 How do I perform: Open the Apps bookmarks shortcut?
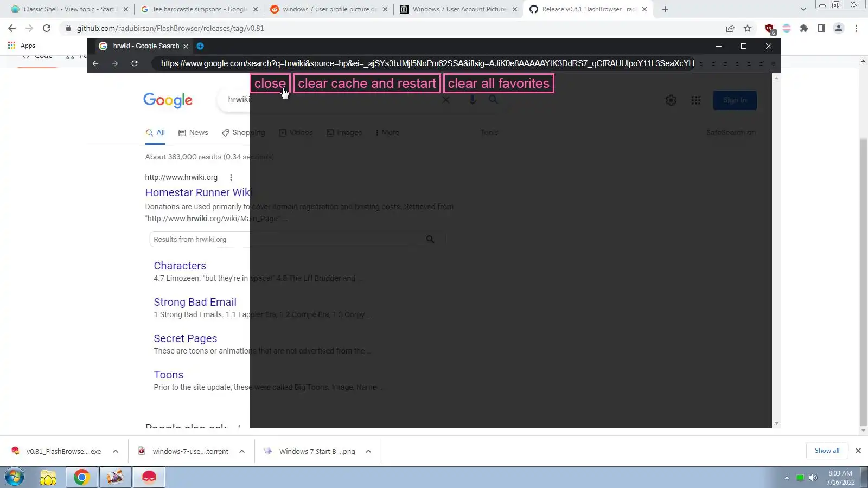pyautogui.click(x=22, y=46)
